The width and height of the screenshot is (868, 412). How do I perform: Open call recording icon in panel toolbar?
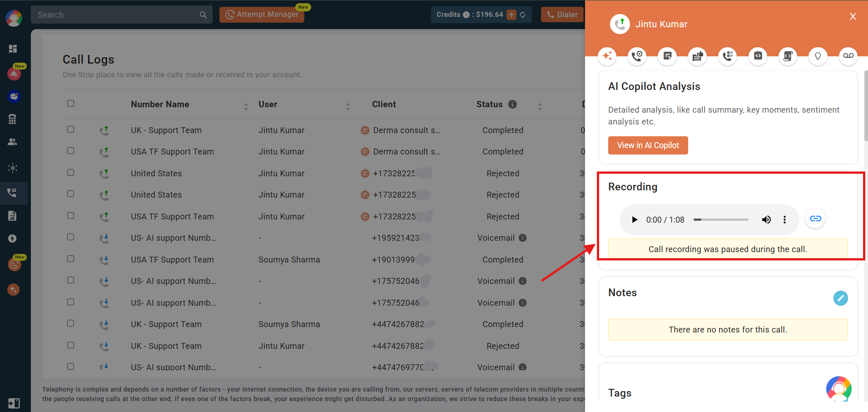(637, 56)
